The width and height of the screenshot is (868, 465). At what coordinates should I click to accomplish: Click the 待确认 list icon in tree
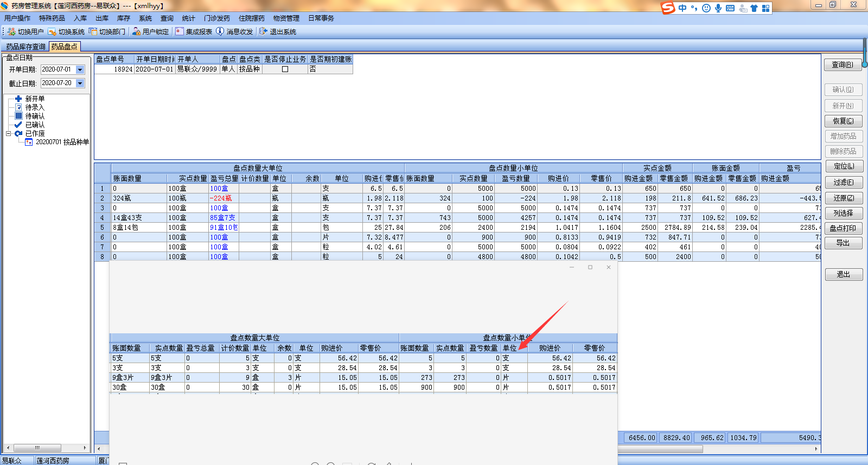[x=18, y=116]
